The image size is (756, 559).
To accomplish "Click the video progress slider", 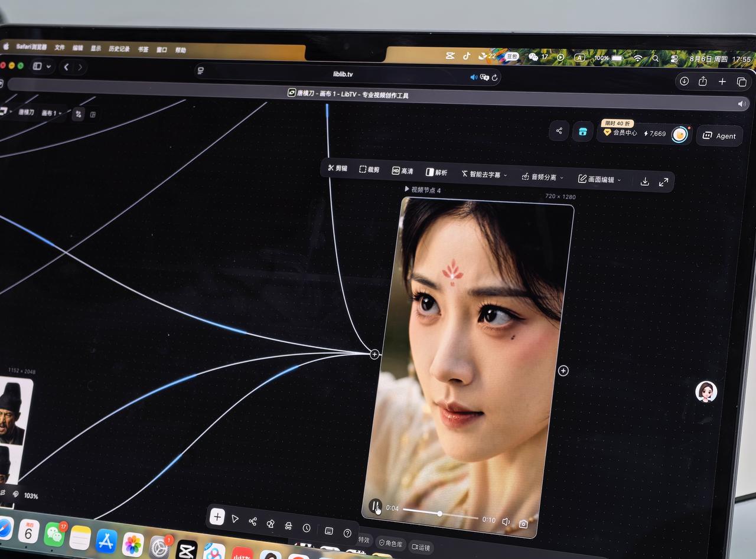I will point(440,514).
